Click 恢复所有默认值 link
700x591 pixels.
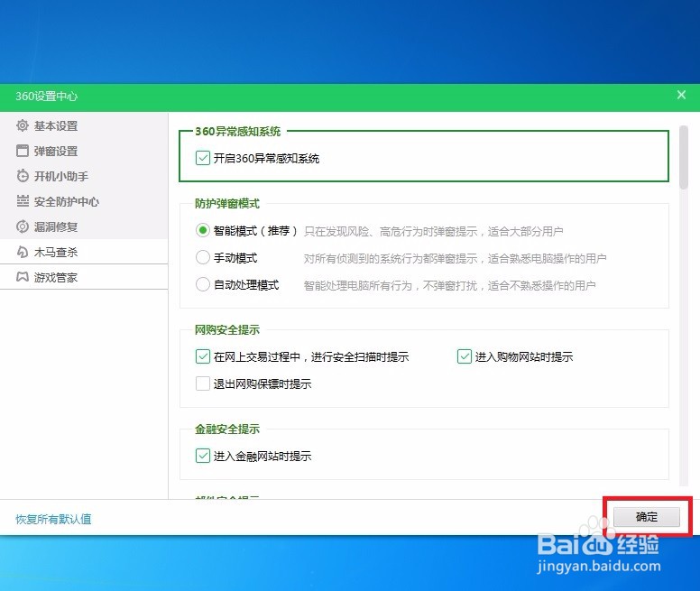(53, 519)
